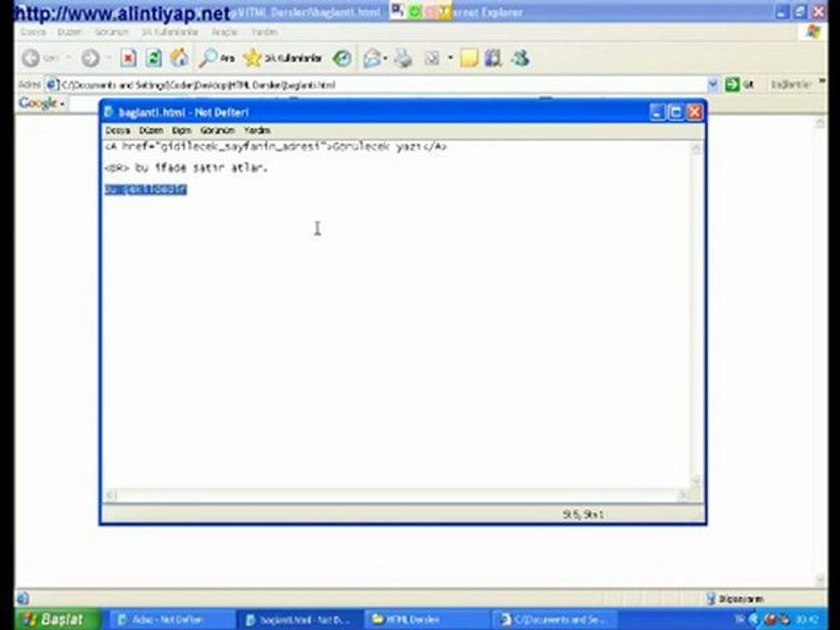The image size is (840, 630).
Task: Click the '<BR> bu ifade satır atlar.' line
Action: coord(185,168)
